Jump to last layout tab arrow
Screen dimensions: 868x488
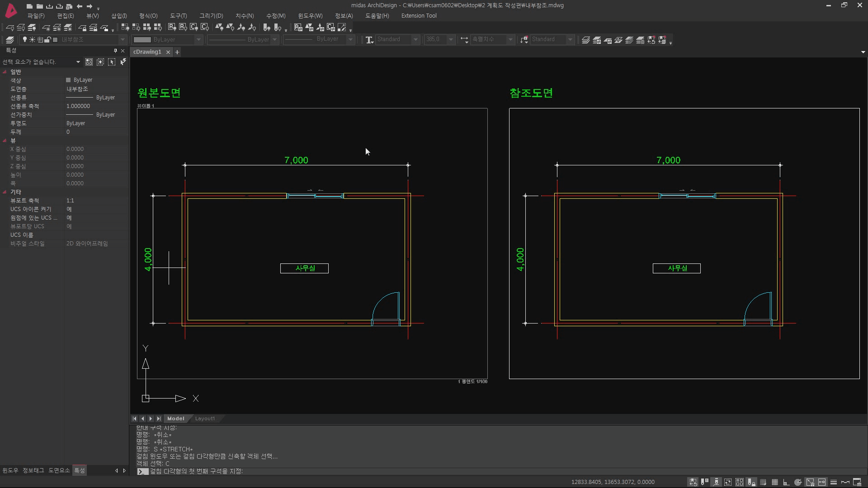[159, 419]
